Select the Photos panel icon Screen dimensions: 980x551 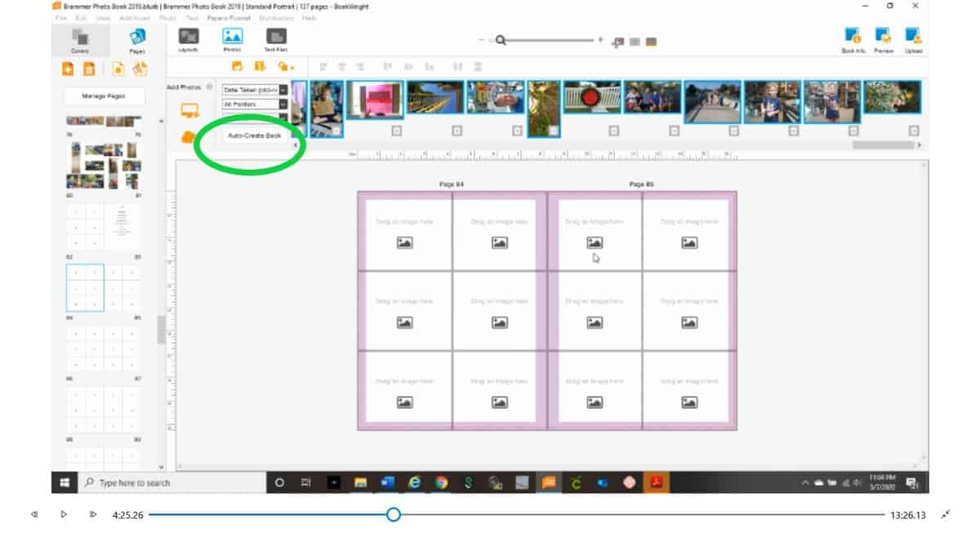pyautogui.click(x=233, y=38)
